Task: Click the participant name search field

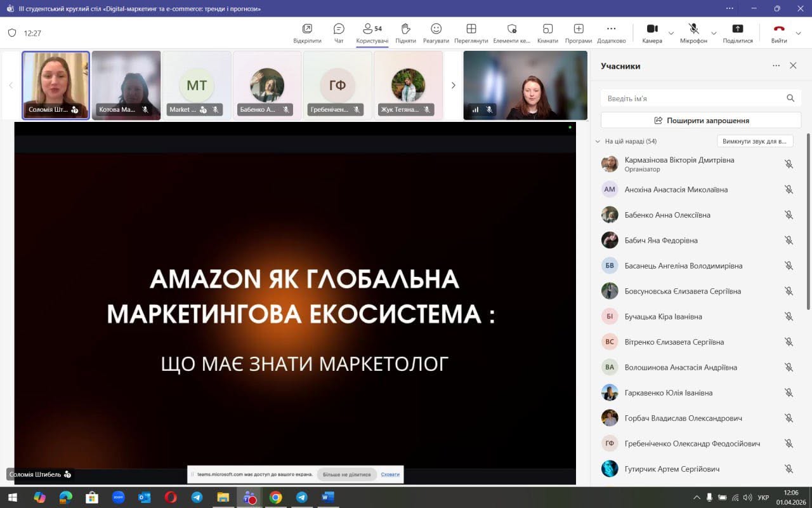Action: 701,98
